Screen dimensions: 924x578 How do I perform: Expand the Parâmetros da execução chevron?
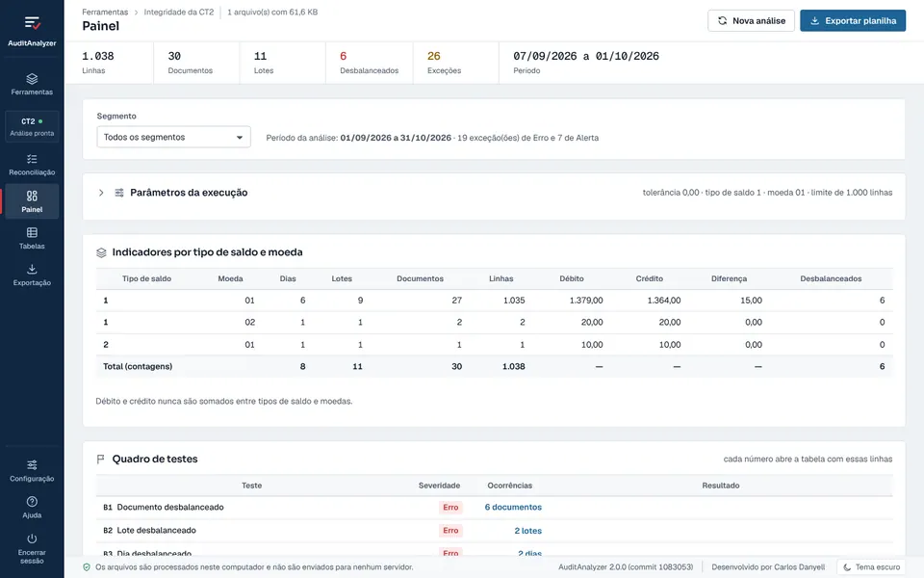[x=101, y=193]
